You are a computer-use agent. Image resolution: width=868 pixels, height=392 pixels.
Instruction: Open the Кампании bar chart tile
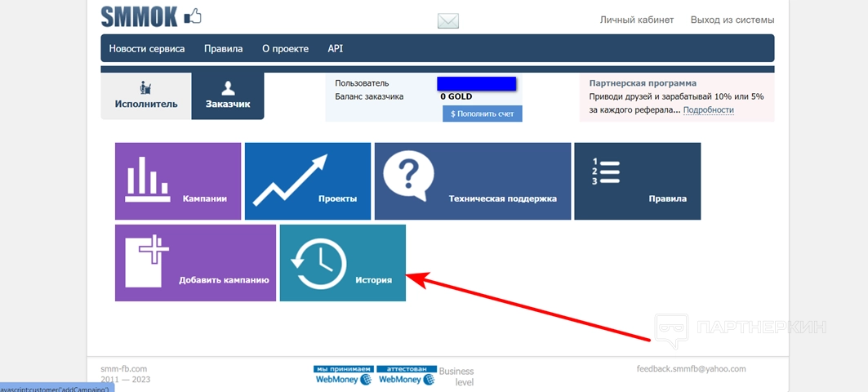point(178,181)
